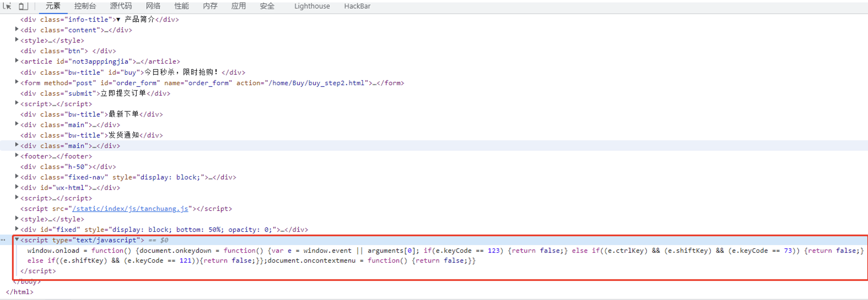Expand the div class="content" node
Image resolution: width=868 pixels, height=300 pixels.
click(x=17, y=29)
